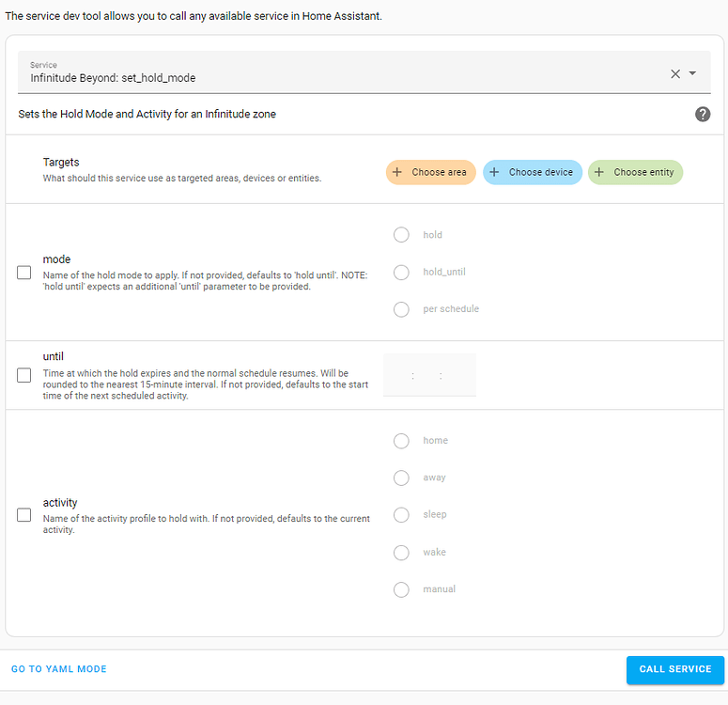Screen dimensions: 728x705
Task: Click Choose entity target chip
Action: (x=636, y=172)
